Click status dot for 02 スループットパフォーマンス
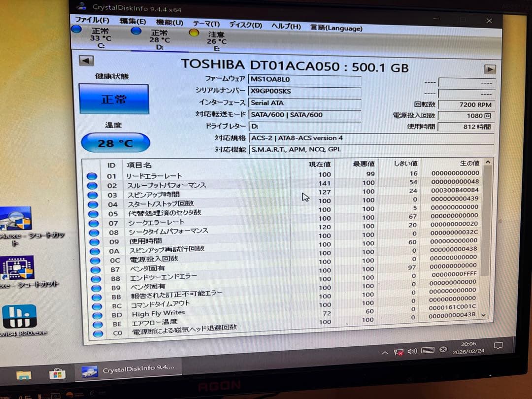 tap(92, 186)
